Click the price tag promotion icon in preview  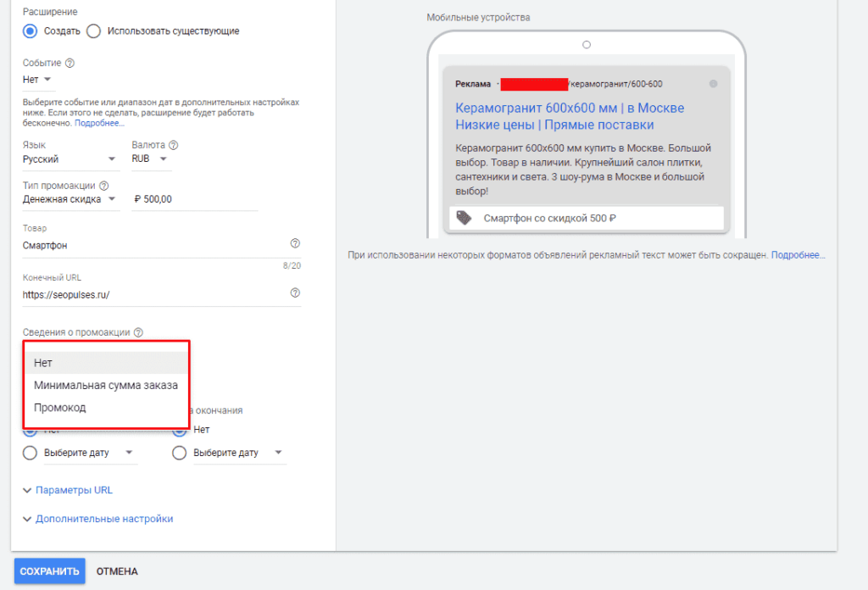(464, 218)
